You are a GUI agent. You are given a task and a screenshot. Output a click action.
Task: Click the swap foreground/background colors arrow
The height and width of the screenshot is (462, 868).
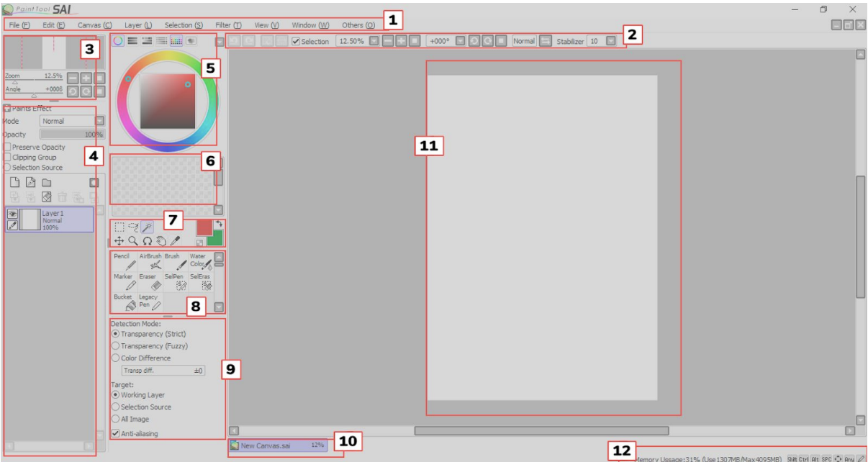pyautogui.click(x=219, y=225)
